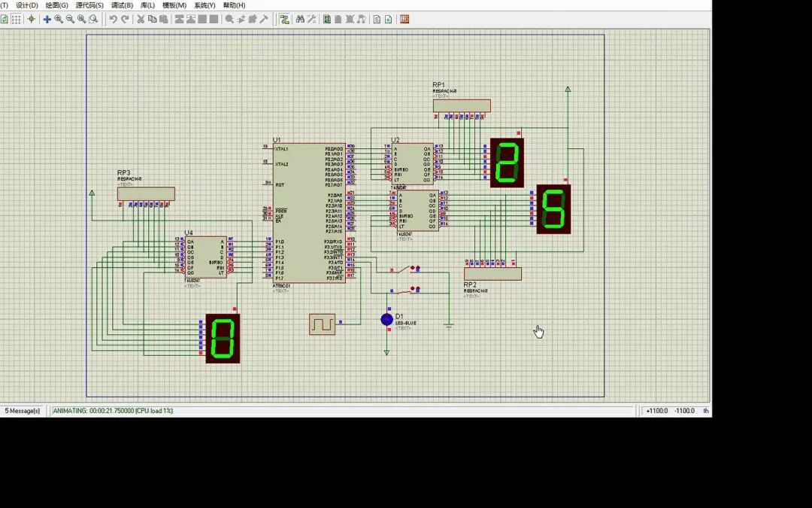Select the Zoom Out tool
The image size is (812, 508).
pyautogui.click(x=69, y=20)
